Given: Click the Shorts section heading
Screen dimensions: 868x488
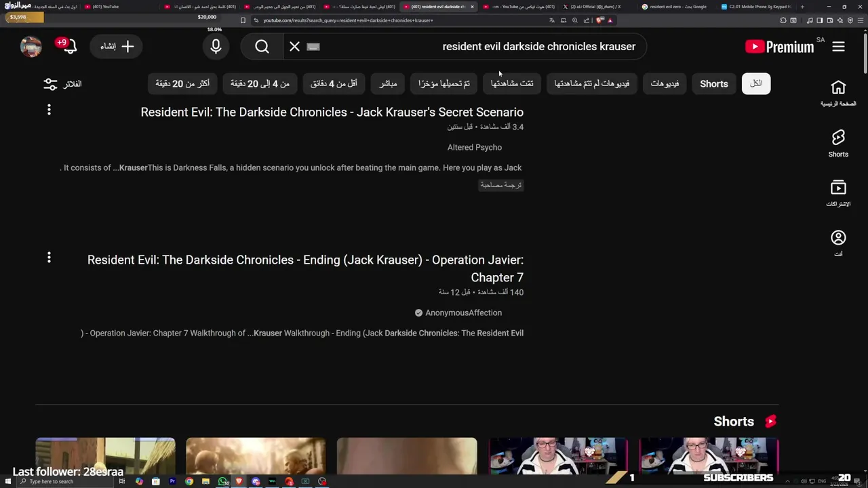Looking at the screenshot, I should pos(734,422).
